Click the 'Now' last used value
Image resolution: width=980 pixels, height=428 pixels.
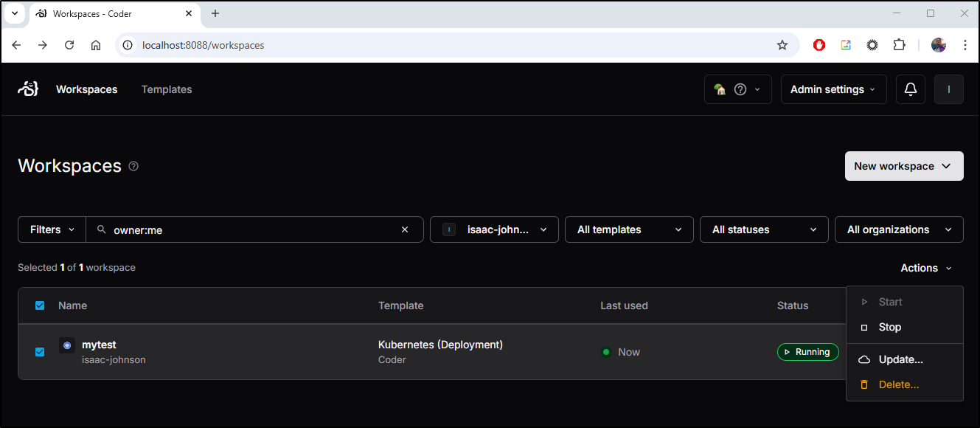pyautogui.click(x=629, y=352)
